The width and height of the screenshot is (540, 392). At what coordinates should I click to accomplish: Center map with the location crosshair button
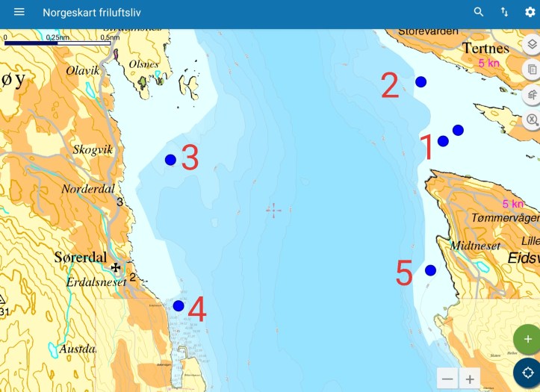point(527,372)
